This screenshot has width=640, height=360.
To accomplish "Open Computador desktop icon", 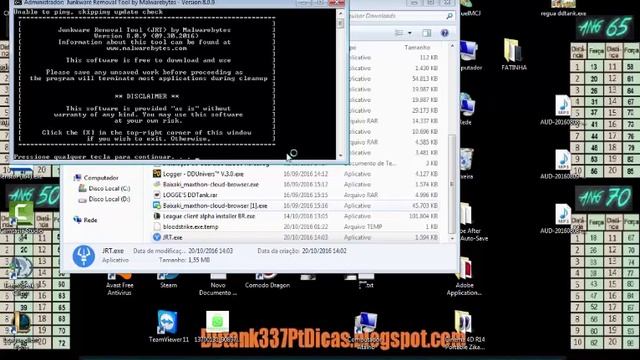I will [469, 55].
